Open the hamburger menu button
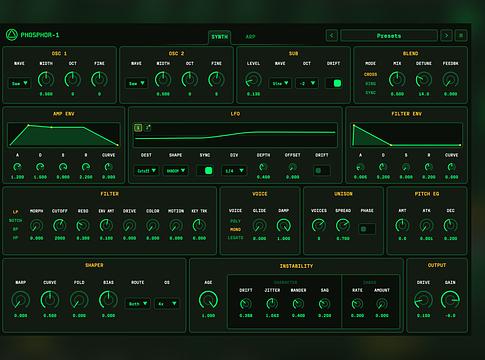 coord(461,35)
